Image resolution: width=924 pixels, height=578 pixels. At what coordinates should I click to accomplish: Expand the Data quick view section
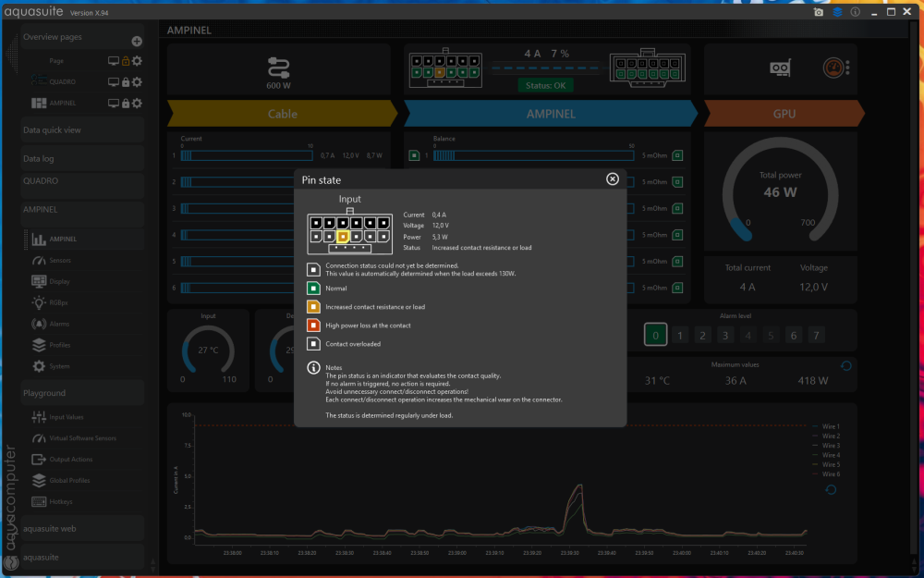click(82, 129)
